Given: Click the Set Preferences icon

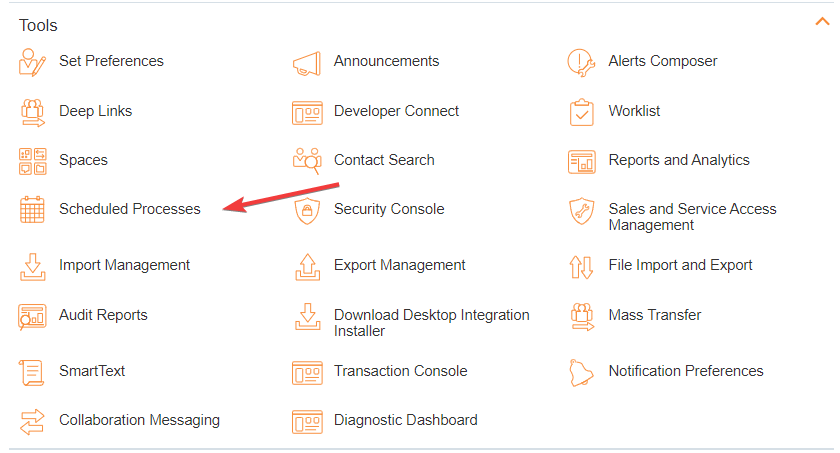Looking at the screenshot, I should [32, 62].
